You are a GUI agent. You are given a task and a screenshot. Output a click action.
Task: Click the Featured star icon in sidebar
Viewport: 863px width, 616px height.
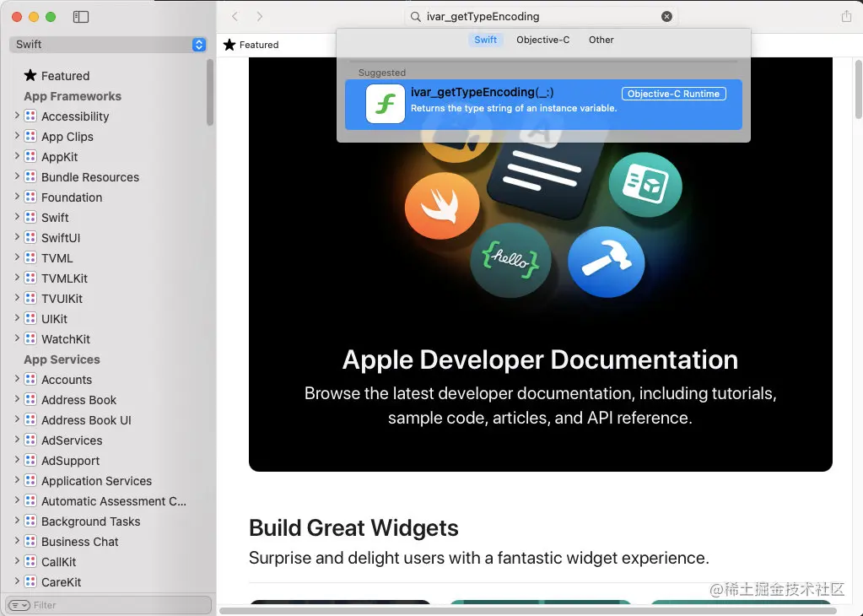pyautogui.click(x=30, y=75)
